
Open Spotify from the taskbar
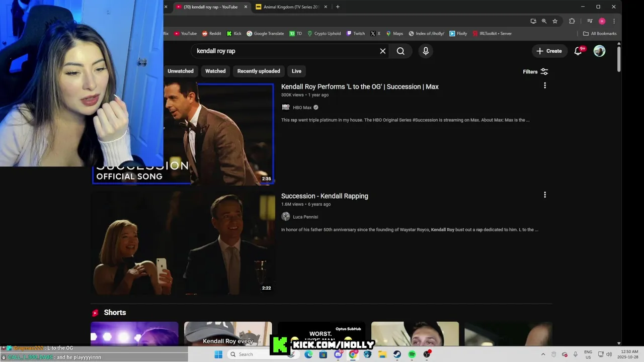coord(412,354)
